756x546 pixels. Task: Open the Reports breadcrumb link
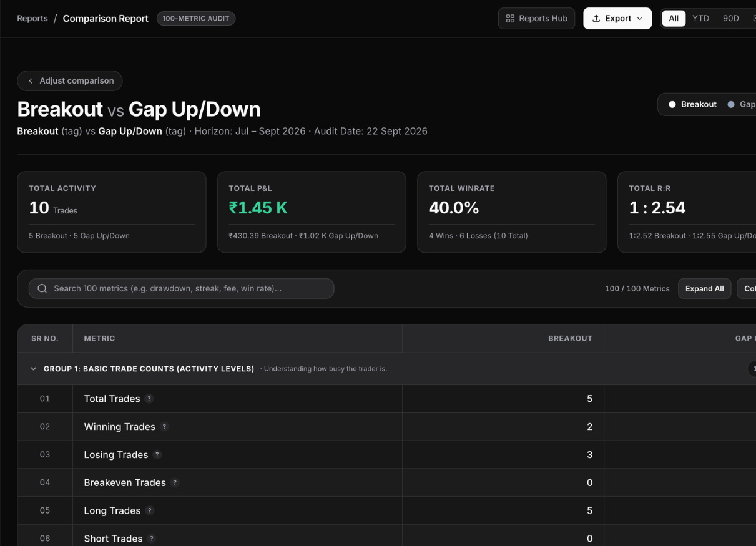pyautogui.click(x=32, y=18)
